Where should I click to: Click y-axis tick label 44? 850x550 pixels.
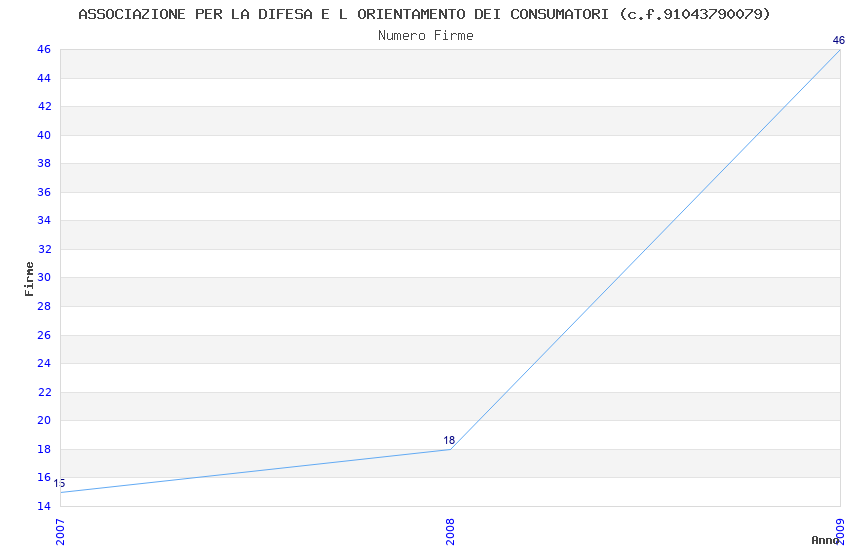pos(44,79)
